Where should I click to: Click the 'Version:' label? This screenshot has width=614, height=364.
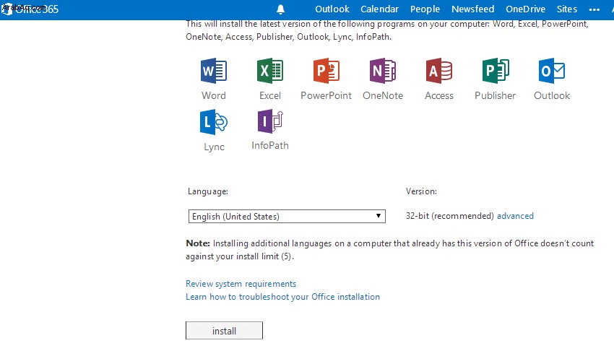tap(421, 191)
